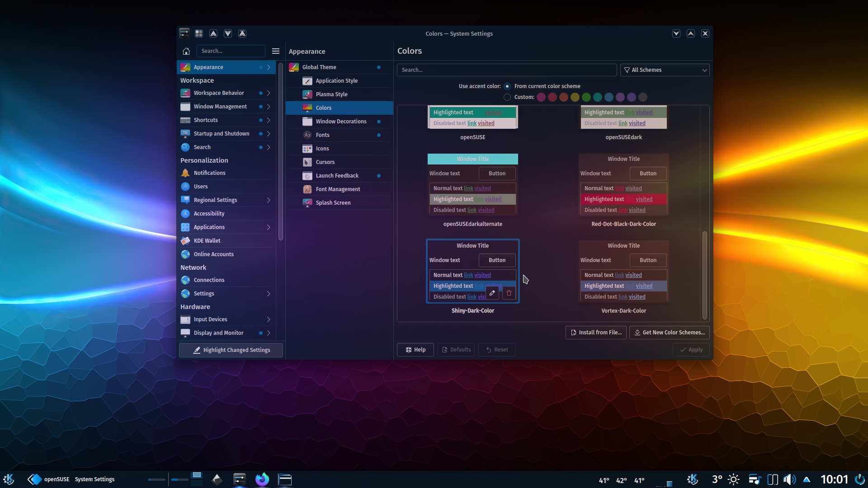Open Font Management page
The height and width of the screenshot is (488, 868).
[339, 189]
